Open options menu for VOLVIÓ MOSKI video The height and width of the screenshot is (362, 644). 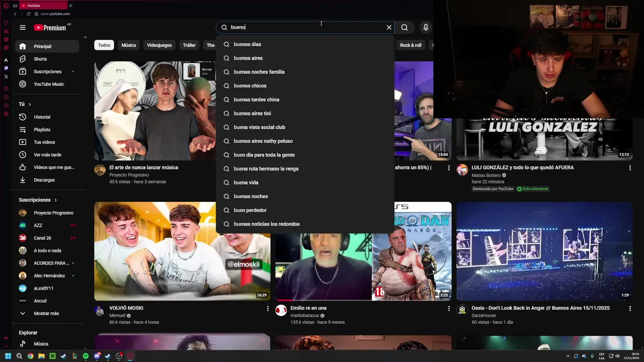pyautogui.click(x=268, y=308)
